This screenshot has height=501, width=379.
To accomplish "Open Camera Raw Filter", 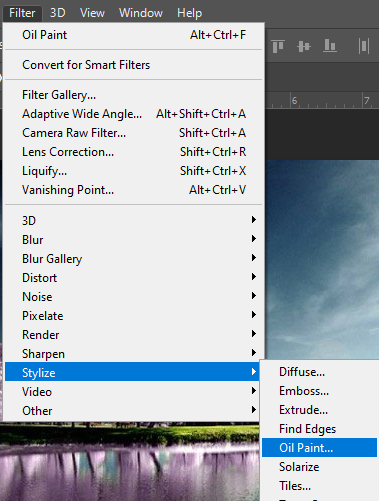I will [x=134, y=133].
